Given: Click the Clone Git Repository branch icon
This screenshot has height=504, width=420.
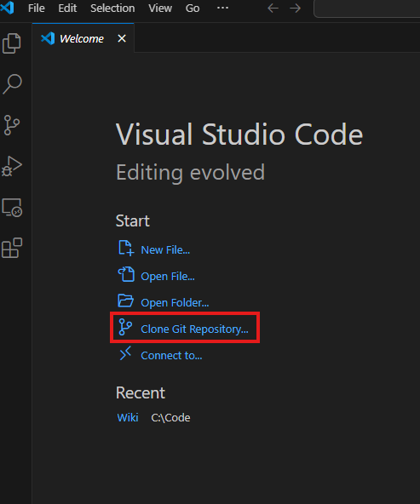Looking at the screenshot, I should (125, 327).
